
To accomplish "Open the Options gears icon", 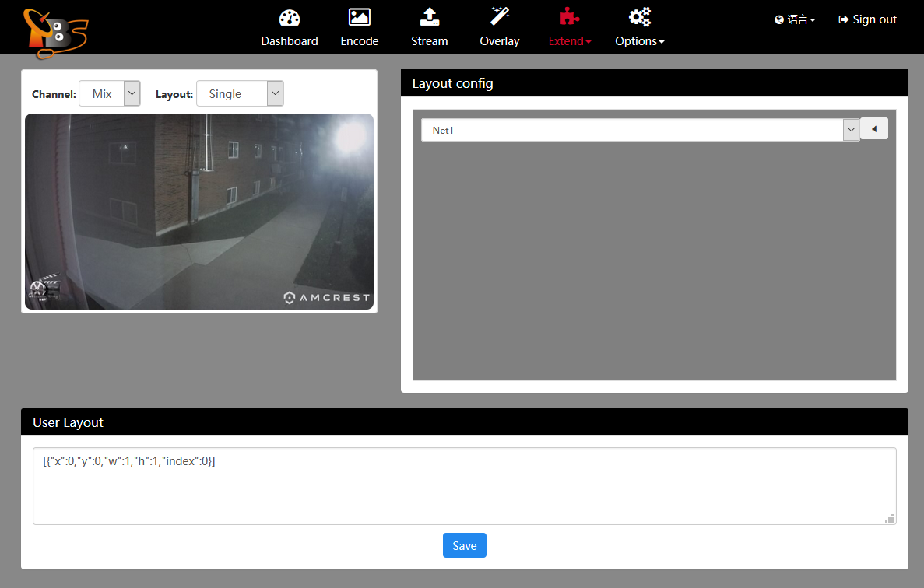I will pos(639,17).
